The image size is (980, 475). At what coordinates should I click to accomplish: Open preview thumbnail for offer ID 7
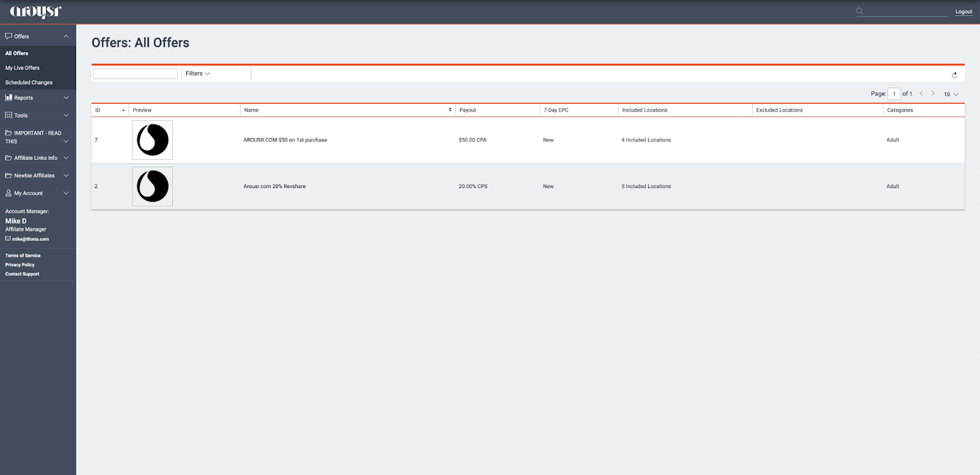[153, 140]
